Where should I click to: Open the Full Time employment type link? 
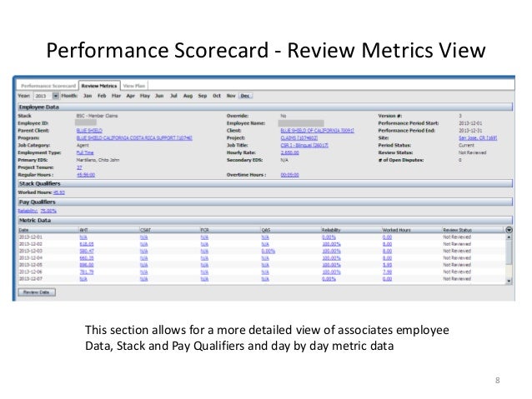point(85,152)
